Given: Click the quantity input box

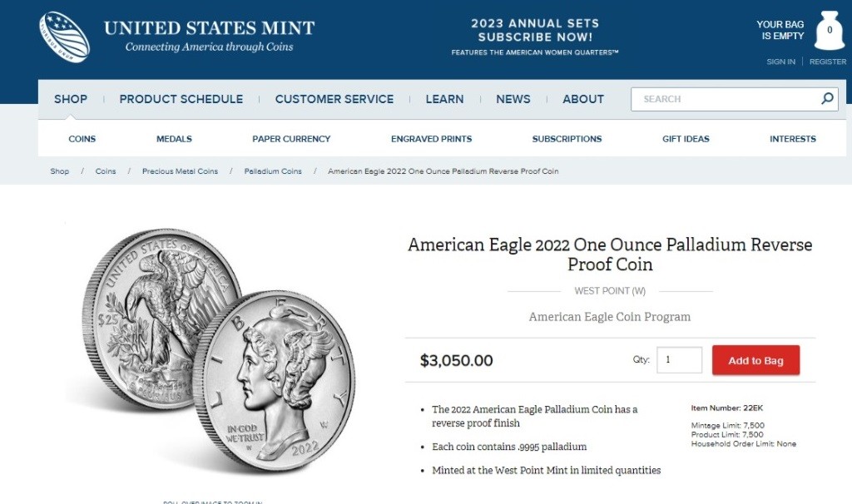Looking at the screenshot, I should (x=679, y=360).
